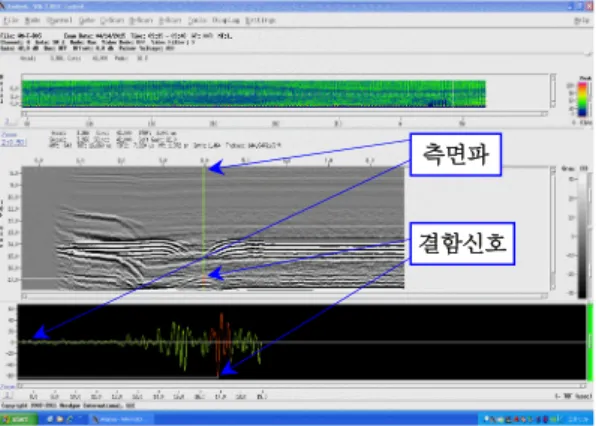Click the horizontal scrollbar under the green C-scan strip

click(284, 113)
